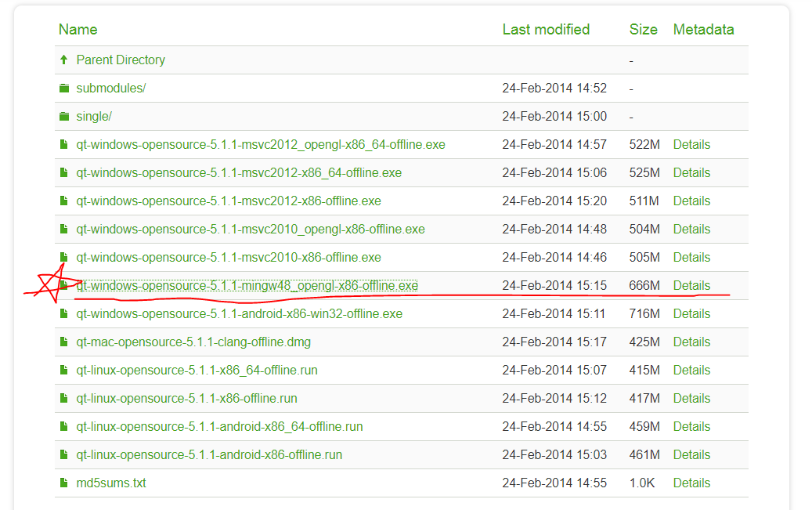This screenshot has width=812, height=510.
Task: Download qt-windows msvc2012-x86_64-offline.exe
Action: pos(239,172)
